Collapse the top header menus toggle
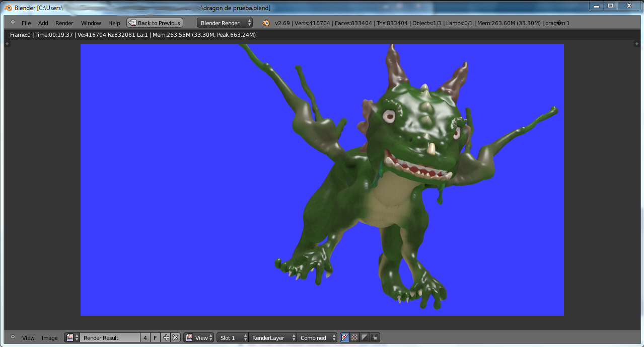The image size is (644, 347). point(13,23)
